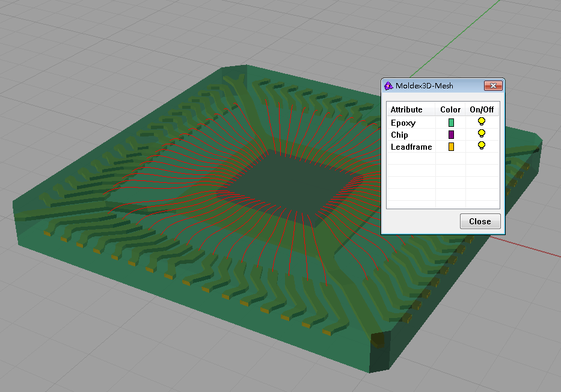The image size is (561, 392).
Task: Click the Moldex3D-Mesh title bar icon
Action: click(388, 86)
